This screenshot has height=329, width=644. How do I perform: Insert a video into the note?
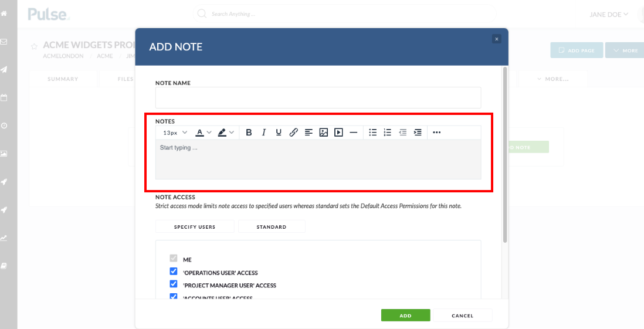click(338, 133)
